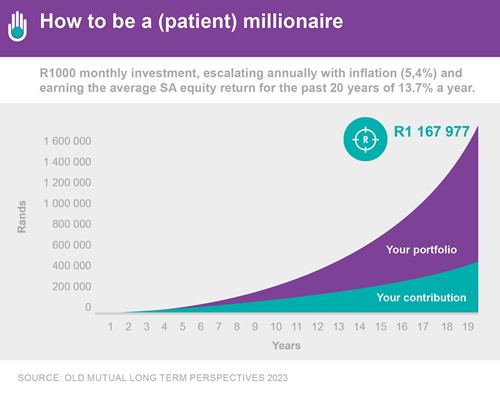Click year 15 on the x-axis

click(x=381, y=327)
